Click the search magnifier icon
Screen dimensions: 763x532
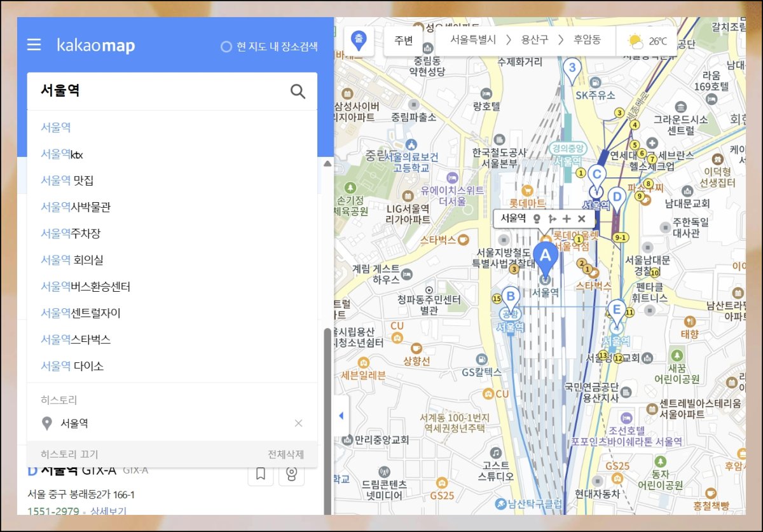click(x=298, y=91)
